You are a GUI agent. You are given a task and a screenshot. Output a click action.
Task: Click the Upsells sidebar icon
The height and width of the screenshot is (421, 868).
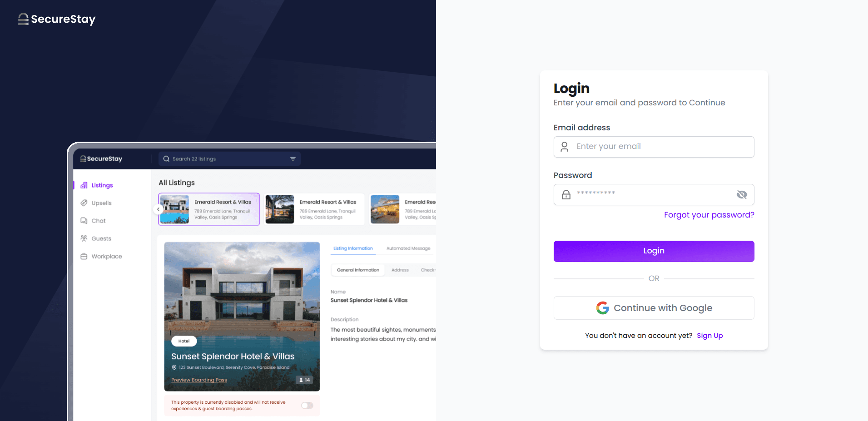(x=84, y=203)
